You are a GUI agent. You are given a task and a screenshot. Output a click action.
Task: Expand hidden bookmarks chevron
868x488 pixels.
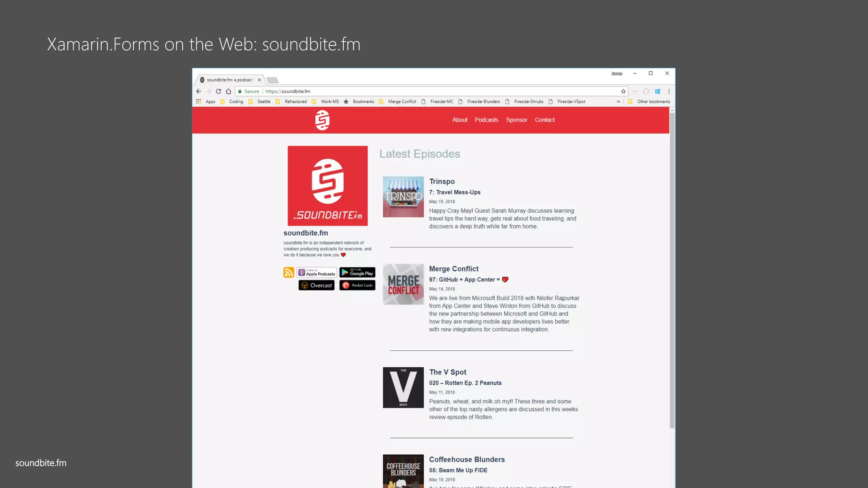[x=618, y=102]
